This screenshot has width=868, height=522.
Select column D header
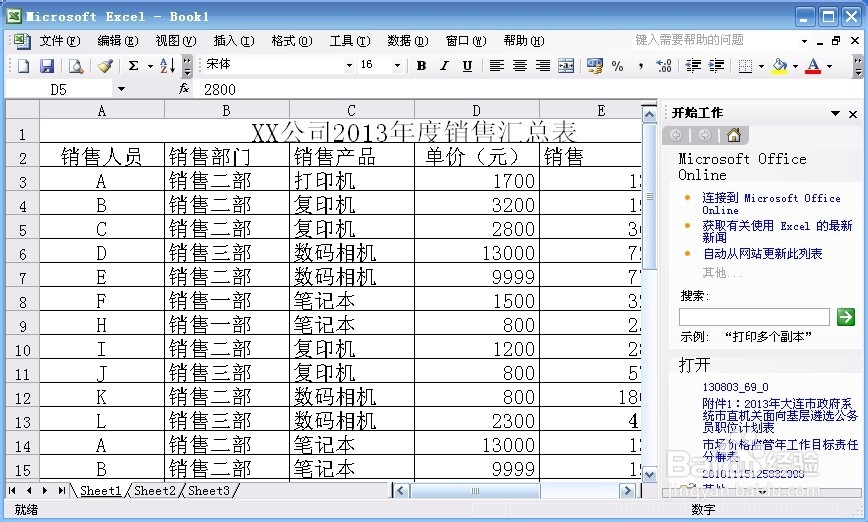point(477,111)
